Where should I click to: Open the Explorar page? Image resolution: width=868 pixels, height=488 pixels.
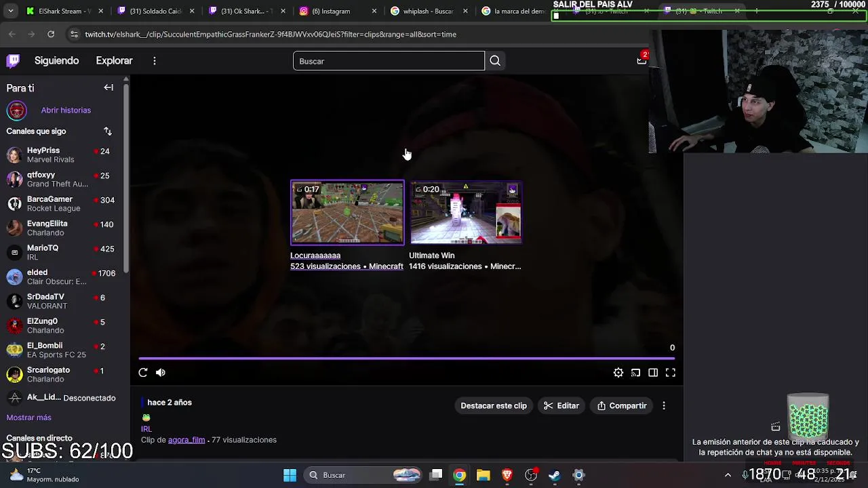pos(114,60)
